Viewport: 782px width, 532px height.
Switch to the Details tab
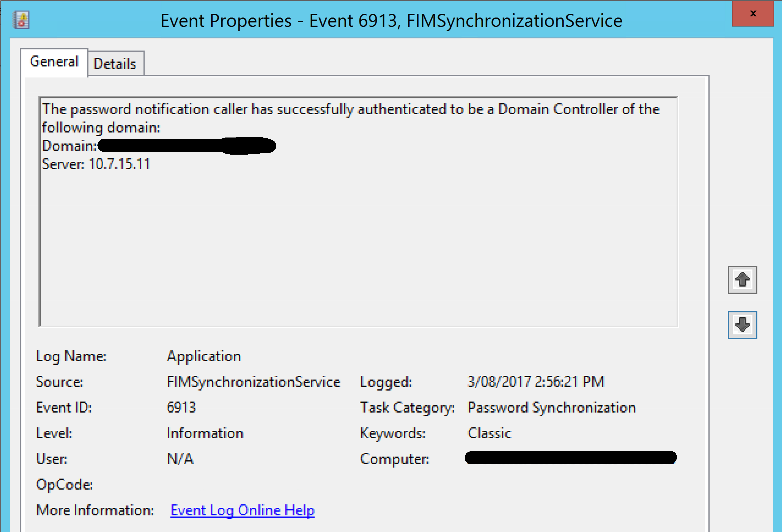tap(115, 64)
